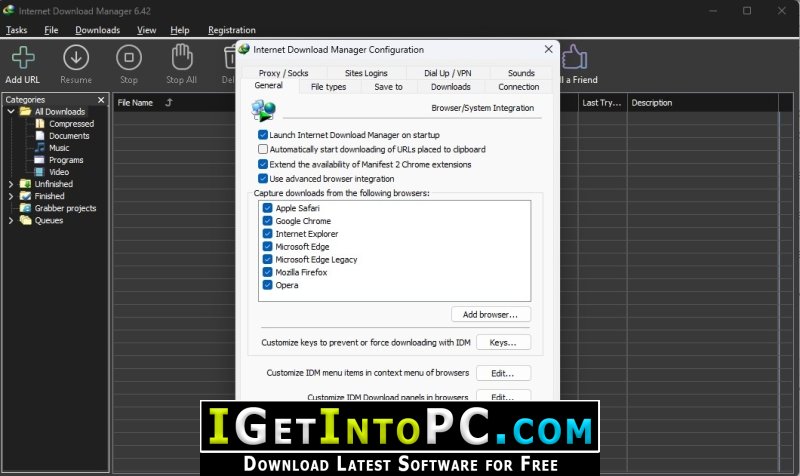
Task: Click the Resume download toolbar icon
Action: [x=76, y=57]
